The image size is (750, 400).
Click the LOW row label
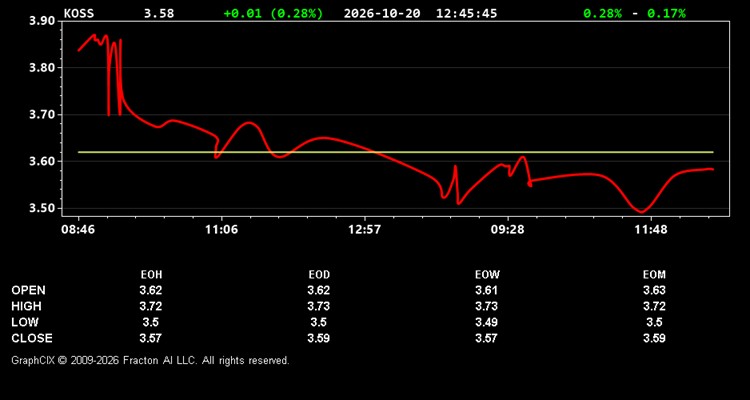pos(25,322)
